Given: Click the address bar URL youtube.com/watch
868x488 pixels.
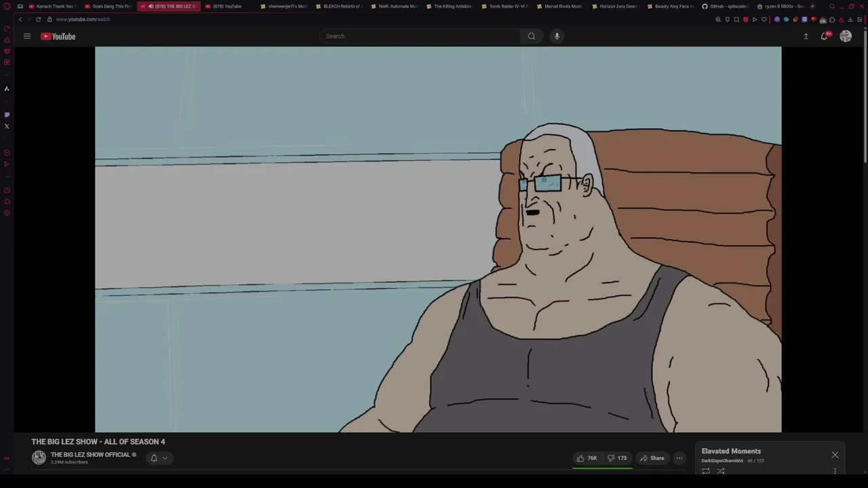Looking at the screenshot, I should click(x=83, y=19).
